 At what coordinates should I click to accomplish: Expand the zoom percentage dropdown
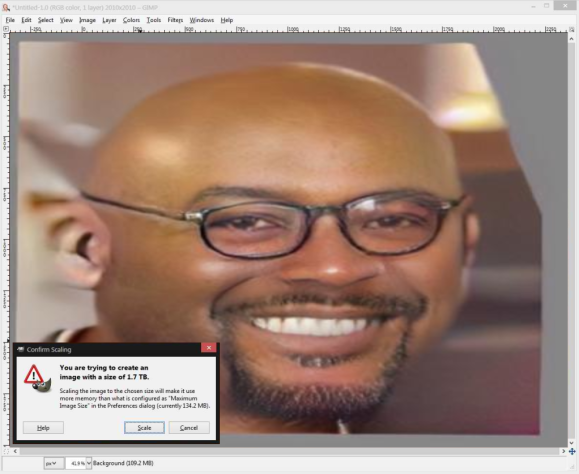pyautogui.click(x=89, y=463)
